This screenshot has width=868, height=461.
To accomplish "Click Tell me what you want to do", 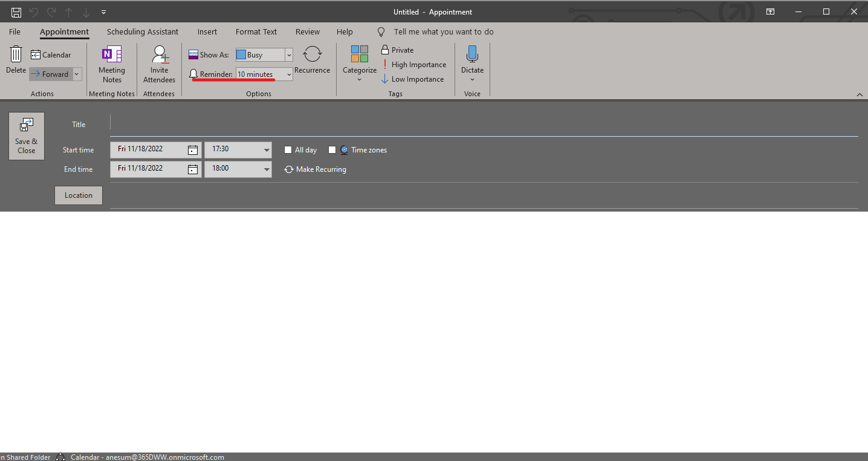I will (444, 32).
